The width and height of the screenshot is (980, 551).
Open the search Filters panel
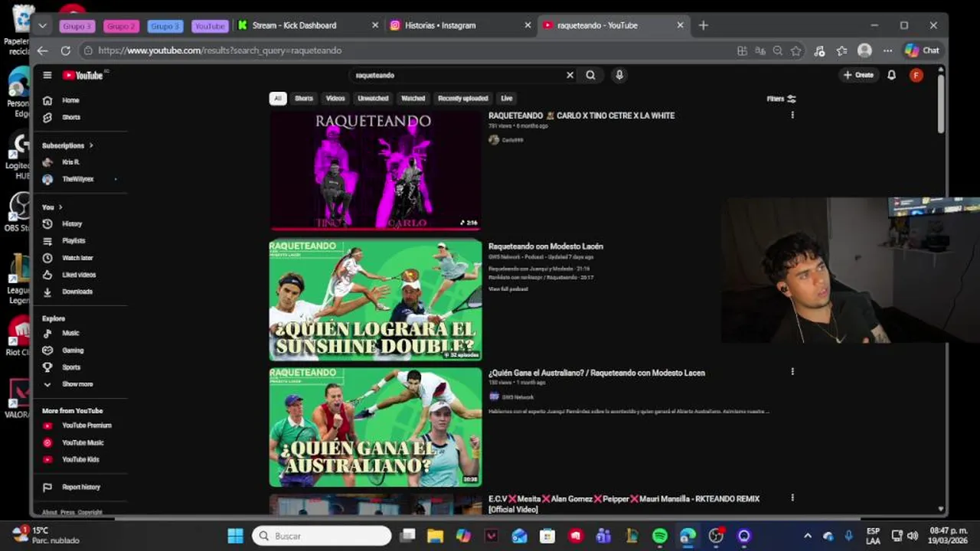782,99
